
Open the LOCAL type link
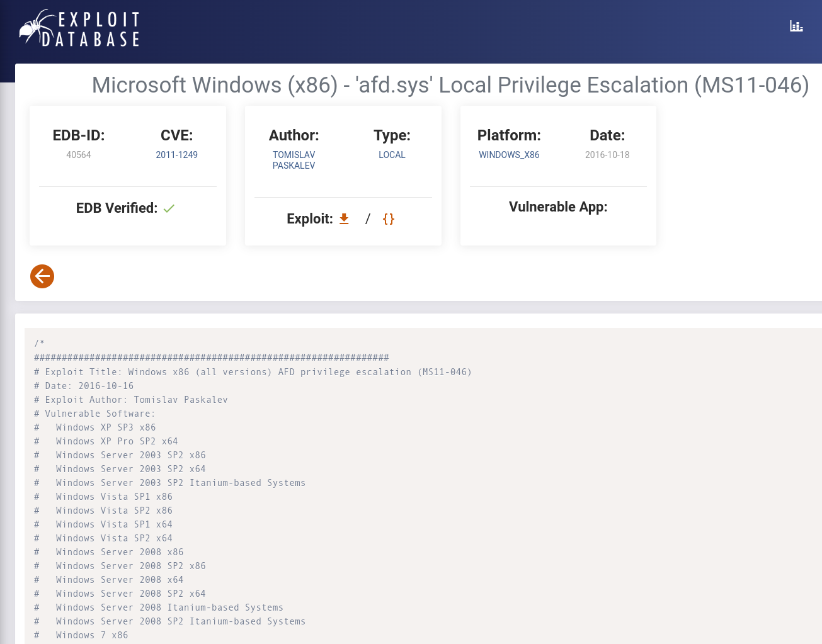tap(392, 155)
